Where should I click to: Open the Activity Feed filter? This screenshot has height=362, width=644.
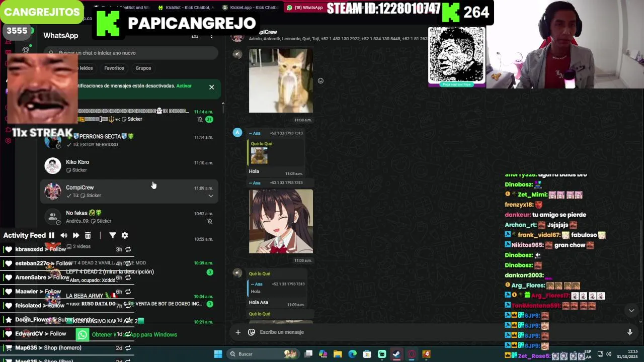coord(112,235)
